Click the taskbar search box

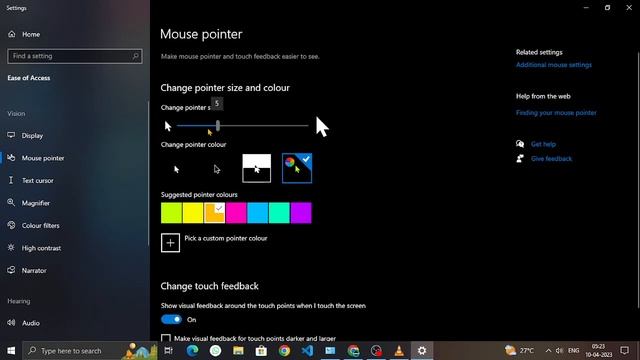(90, 351)
